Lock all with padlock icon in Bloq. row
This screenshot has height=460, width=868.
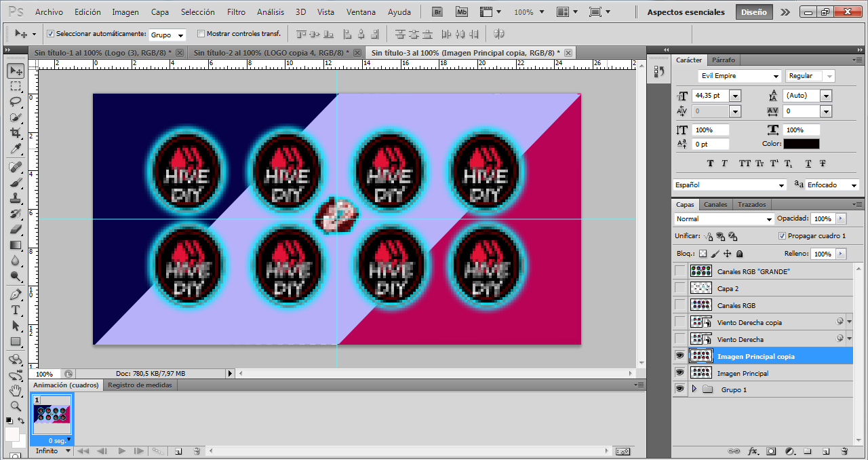point(740,254)
